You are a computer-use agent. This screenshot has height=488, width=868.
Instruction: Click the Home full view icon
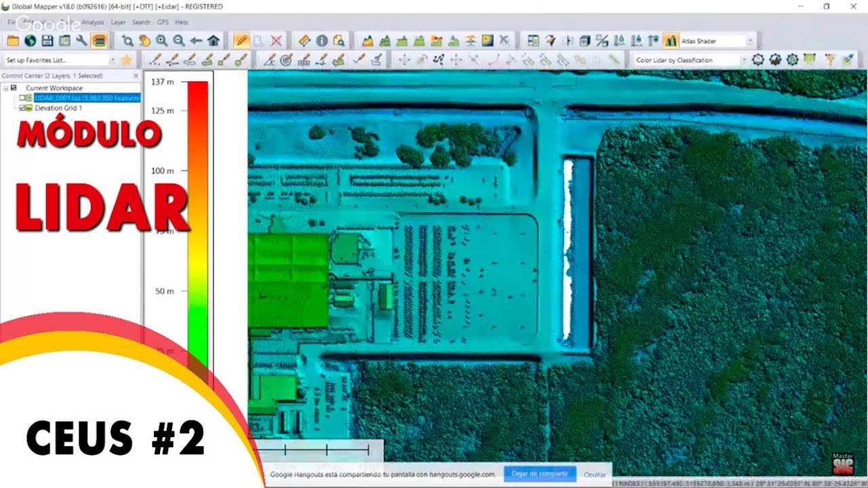click(x=213, y=41)
